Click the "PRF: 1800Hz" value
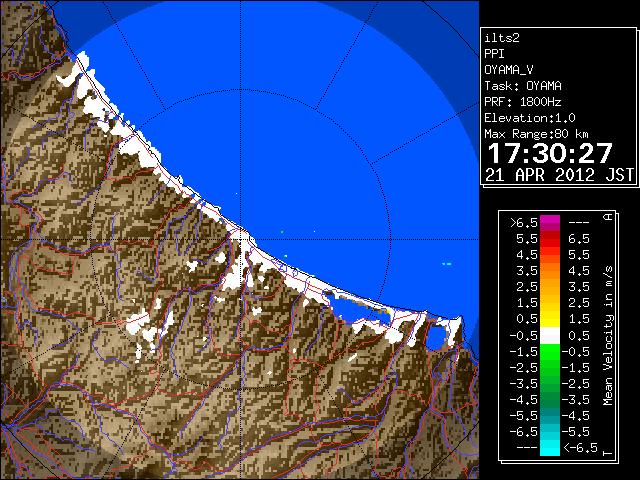Image resolution: width=640 pixels, height=480 pixels. [x=523, y=102]
